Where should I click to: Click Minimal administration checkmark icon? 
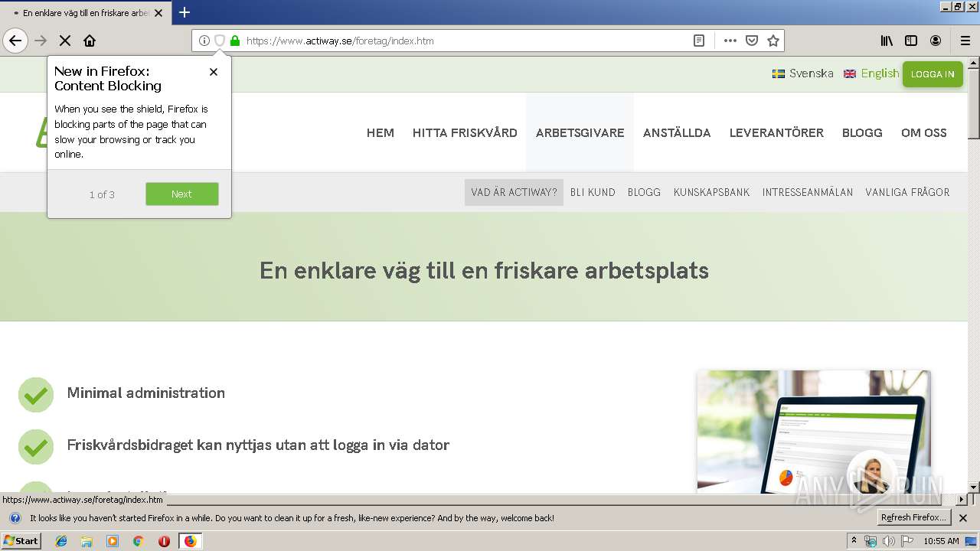[x=36, y=395]
